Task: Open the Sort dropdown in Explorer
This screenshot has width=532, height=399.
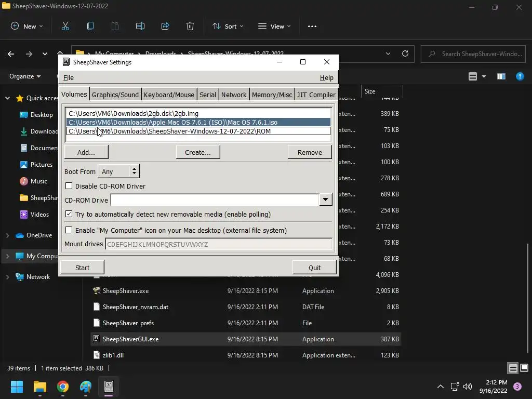Action: pos(228,26)
